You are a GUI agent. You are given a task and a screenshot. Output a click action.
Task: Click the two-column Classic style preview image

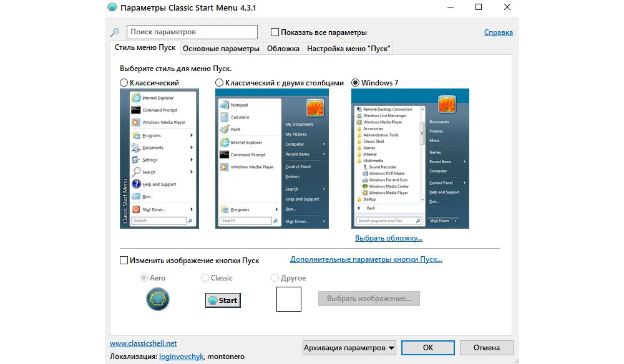[272, 158]
